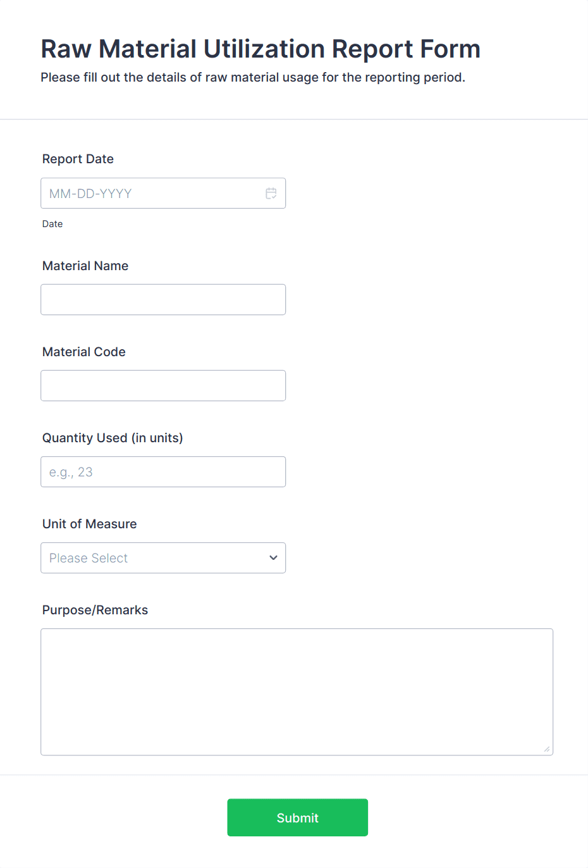Focus the Material Name text box
The image size is (588, 868).
tap(163, 300)
